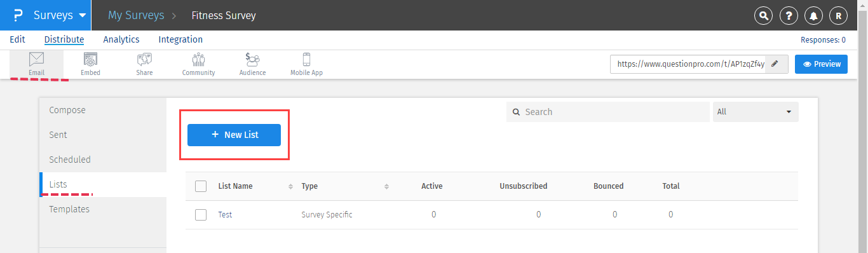Switch to the Integration tab

pyautogui.click(x=180, y=39)
